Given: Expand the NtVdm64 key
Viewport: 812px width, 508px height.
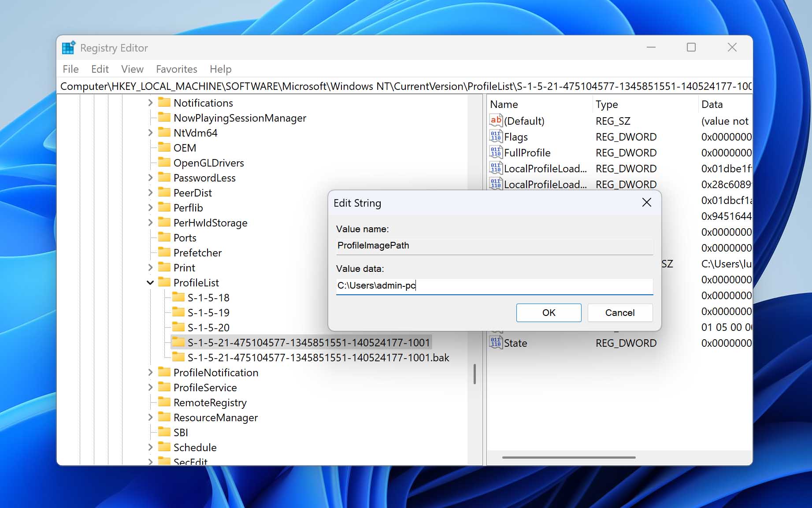Looking at the screenshot, I should click(x=150, y=133).
